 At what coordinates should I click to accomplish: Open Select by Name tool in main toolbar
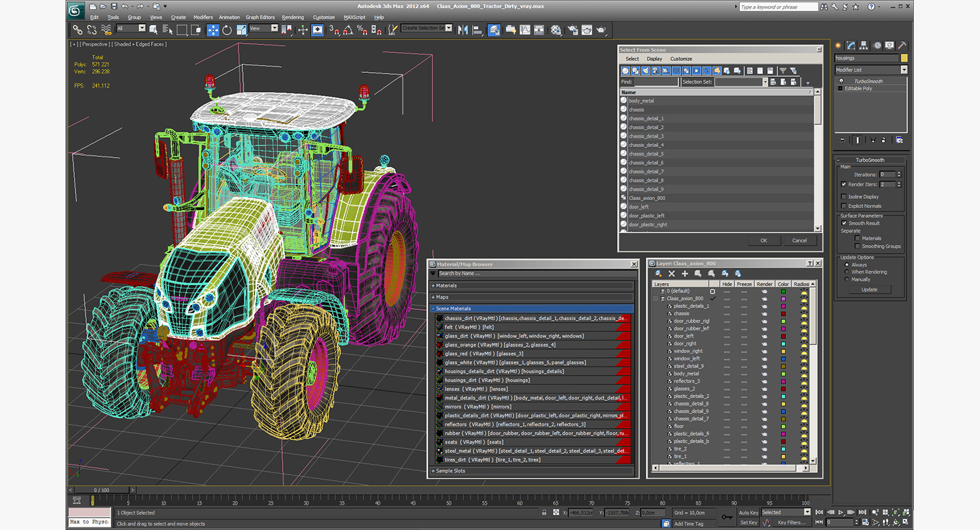pyautogui.click(x=167, y=30)
